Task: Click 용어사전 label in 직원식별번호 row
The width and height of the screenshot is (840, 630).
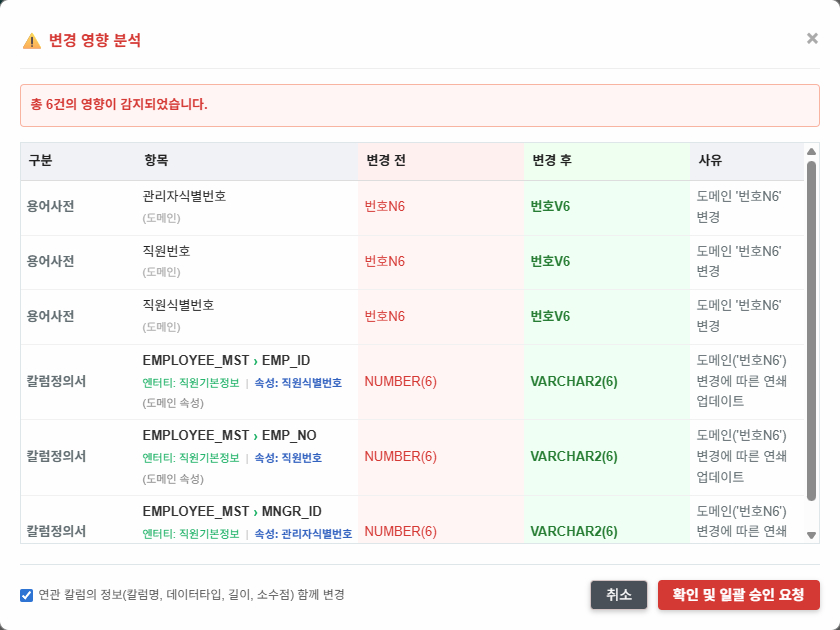Action: pos(50,316)
